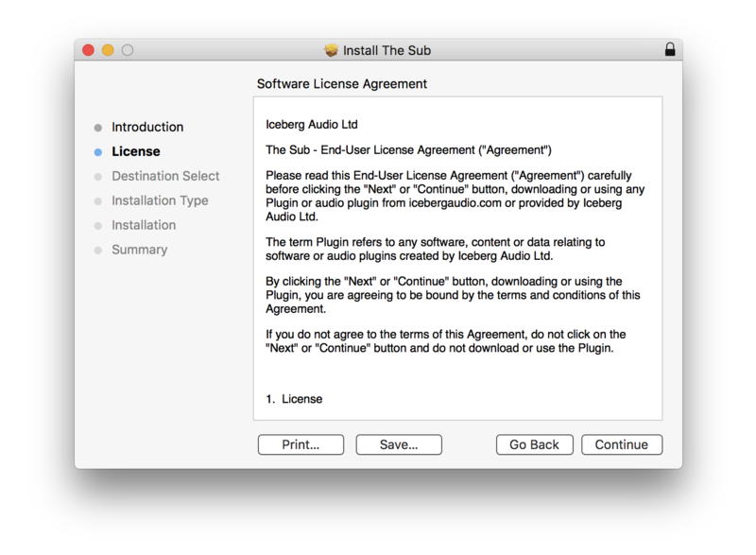The width and height of the screenshot is (756, 555).
Task: Click the bullet next to Installation step
Action: pos(98,226)
